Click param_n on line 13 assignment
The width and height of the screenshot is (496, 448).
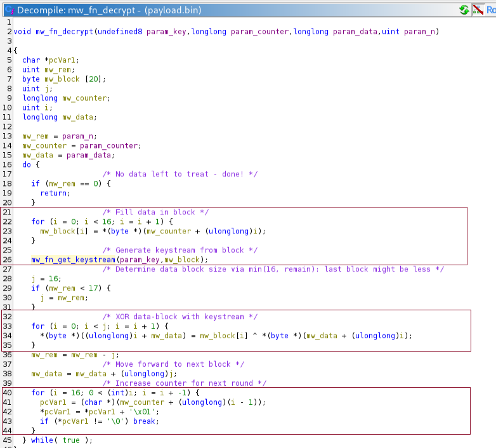[77, 136]
